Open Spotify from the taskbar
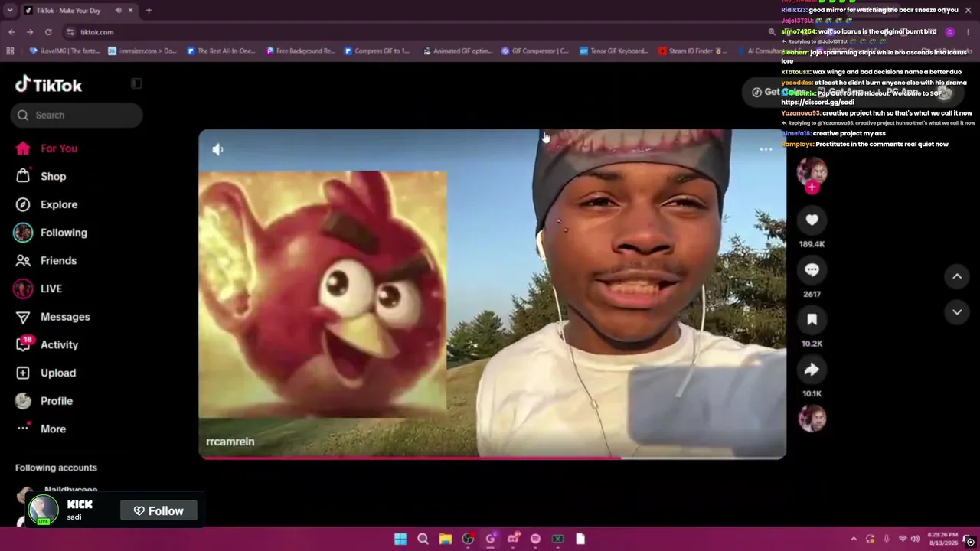980x551 pixels. (x=535, y=539)
